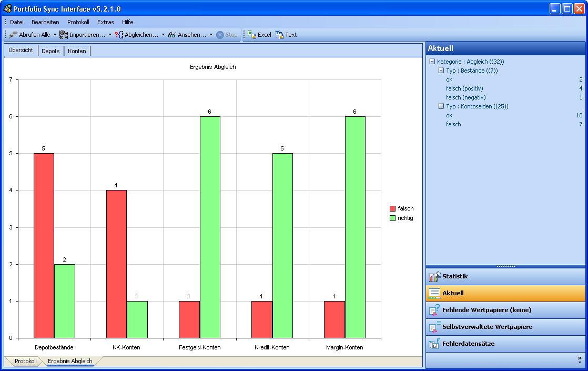Switch to the Depots tab

pyautogui.click(x=51, y=51)
